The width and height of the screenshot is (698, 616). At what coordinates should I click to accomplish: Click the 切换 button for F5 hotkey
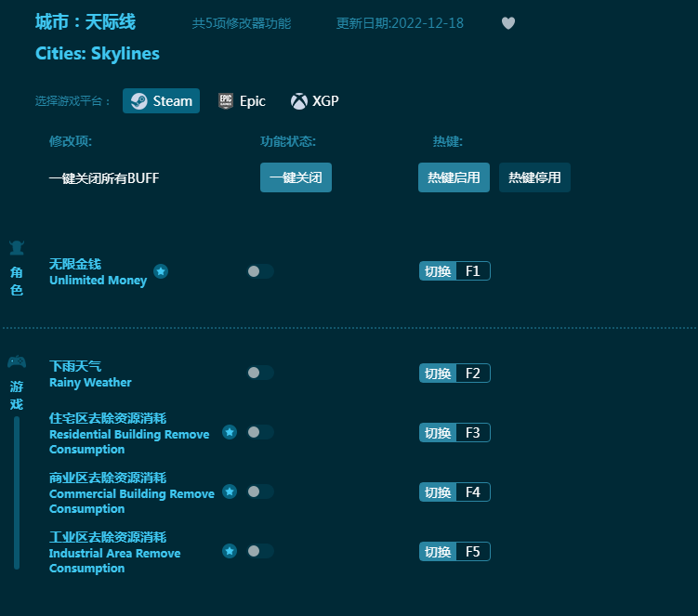438,552
